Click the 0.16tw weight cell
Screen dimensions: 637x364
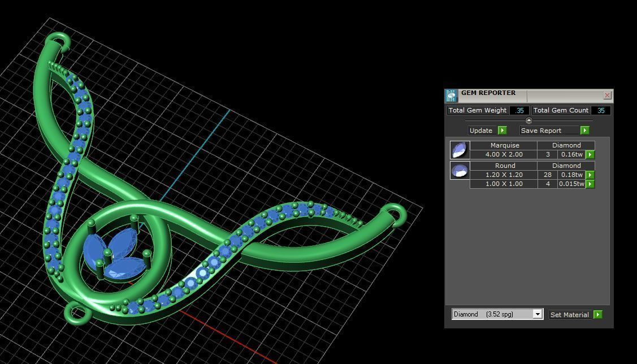pyautogui.click(x=571, y=154)
